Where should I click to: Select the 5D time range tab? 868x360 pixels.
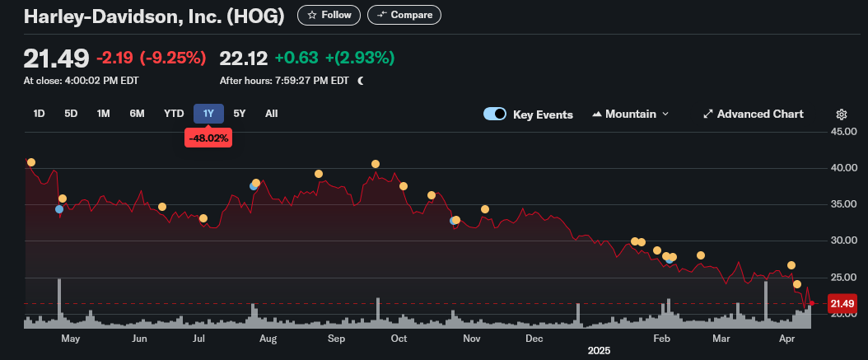[71, 114]
